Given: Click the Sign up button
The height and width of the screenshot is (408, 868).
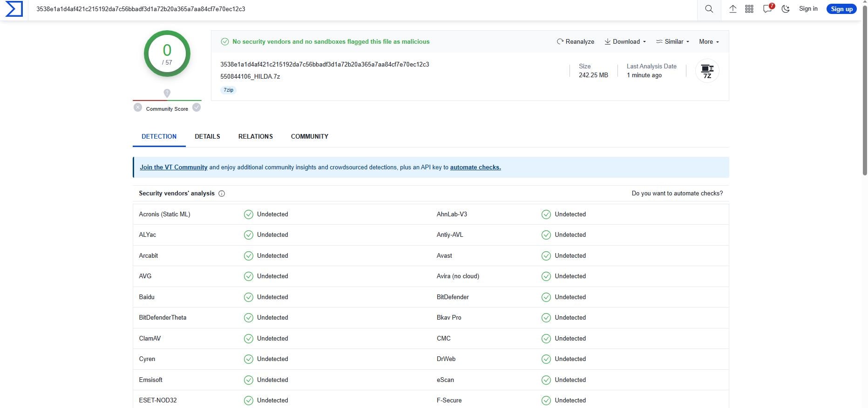Looking at the screenshot, I should [x=841, y=9].
